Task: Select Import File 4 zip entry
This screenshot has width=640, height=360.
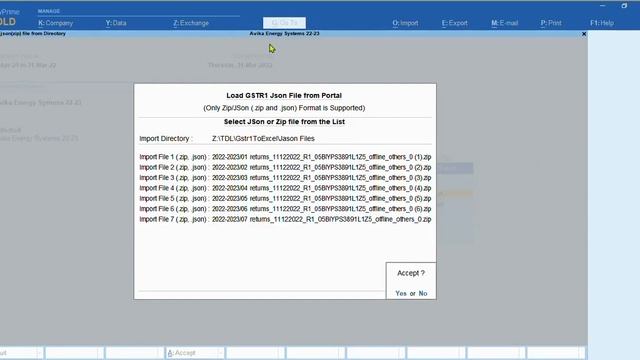Action: coord(322,188)
